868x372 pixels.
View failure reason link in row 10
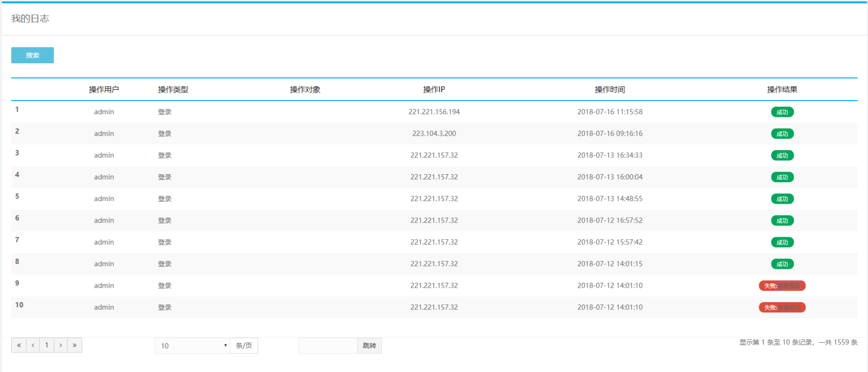[x=788, y=308]
